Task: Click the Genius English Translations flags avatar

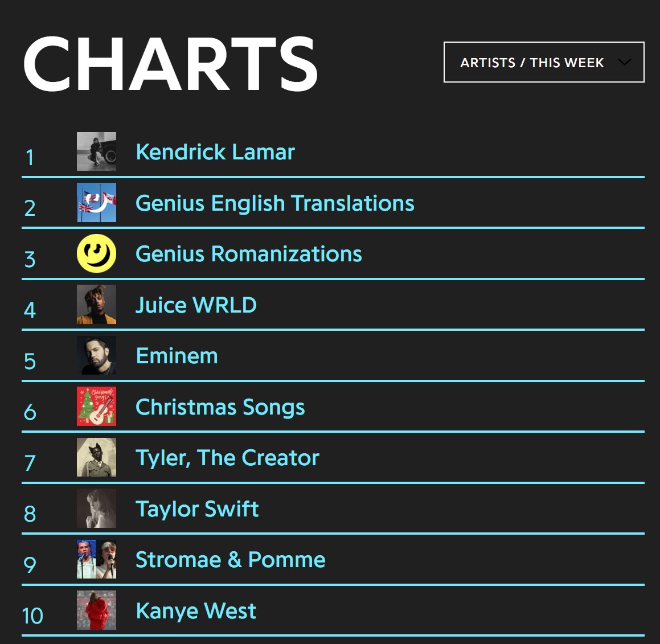Action: click(x=96, y=203)
